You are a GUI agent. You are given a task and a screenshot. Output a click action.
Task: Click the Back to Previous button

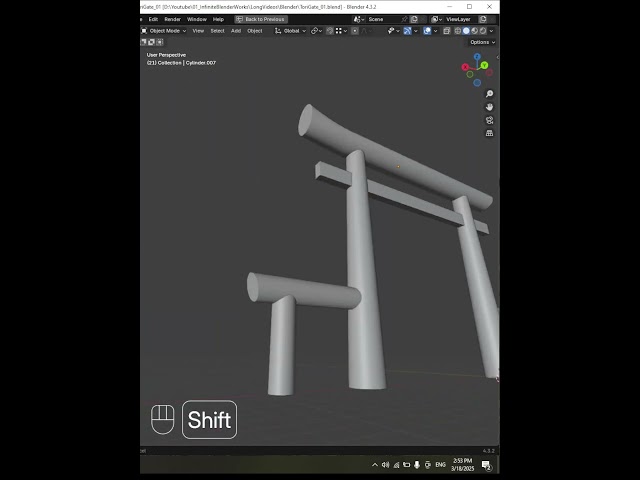(261, 19)
